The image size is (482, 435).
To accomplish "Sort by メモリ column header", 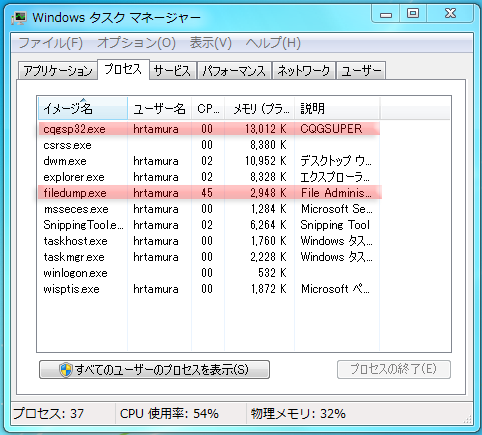I will pyautogui.click(x=260, y=108).
